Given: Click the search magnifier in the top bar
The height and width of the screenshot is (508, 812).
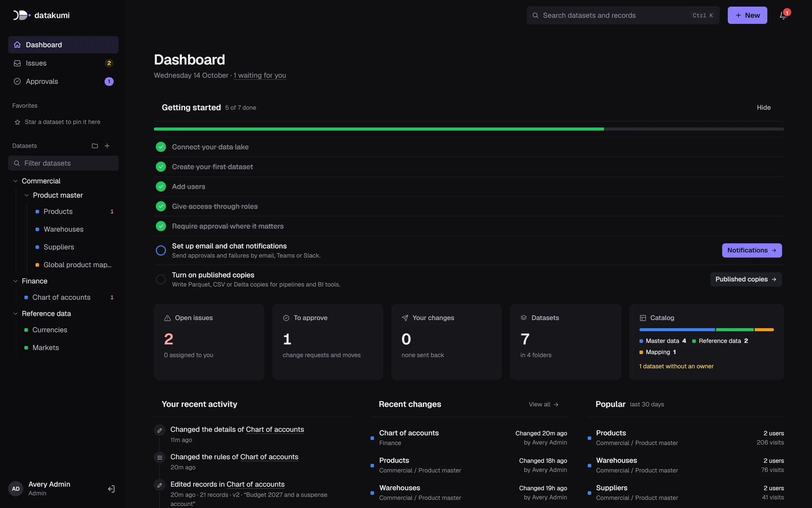Looking at the screenshot, I should pos(535,15).
